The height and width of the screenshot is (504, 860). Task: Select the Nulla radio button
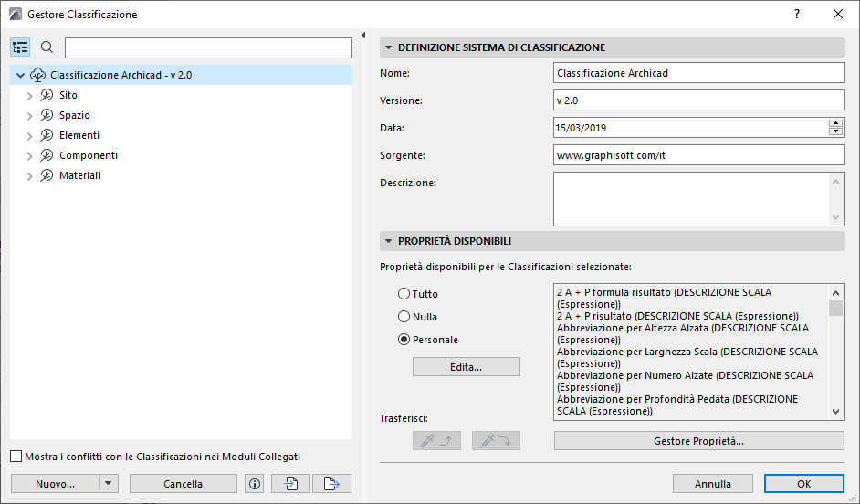[x=404, y=317]
